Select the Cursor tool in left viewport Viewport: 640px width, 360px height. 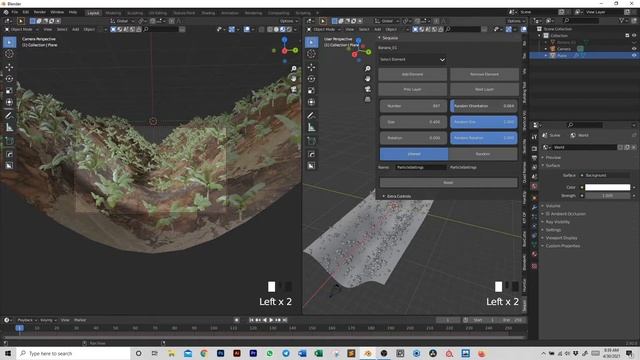pyautogui.click(x=9, y=54)
